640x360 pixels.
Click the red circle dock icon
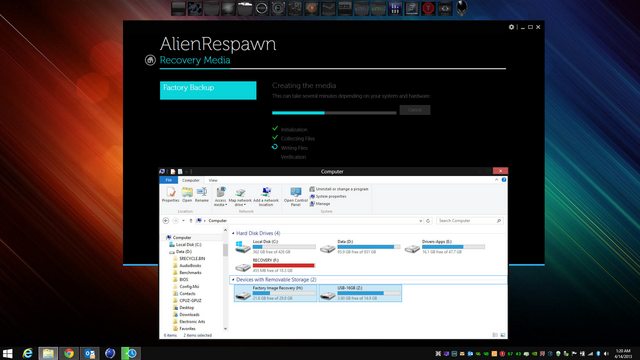coord(428,9)
